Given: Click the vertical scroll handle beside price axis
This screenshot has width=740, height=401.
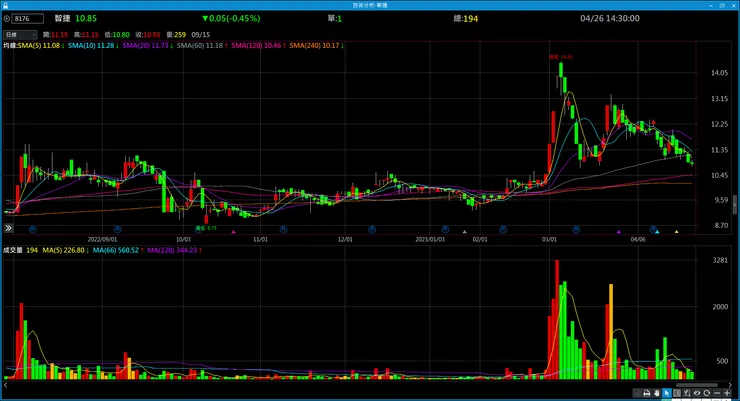Looking at the screenshot, I should (734, 204).
